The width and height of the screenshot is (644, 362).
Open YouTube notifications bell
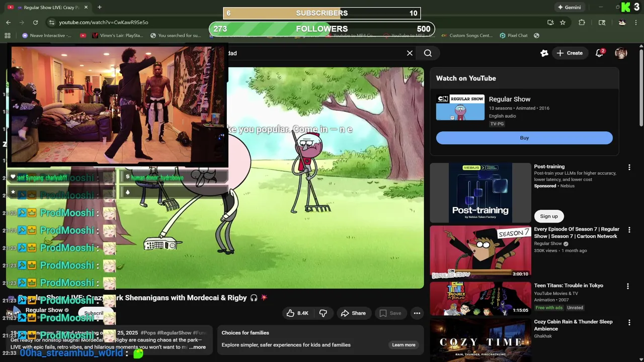point(599,53)
